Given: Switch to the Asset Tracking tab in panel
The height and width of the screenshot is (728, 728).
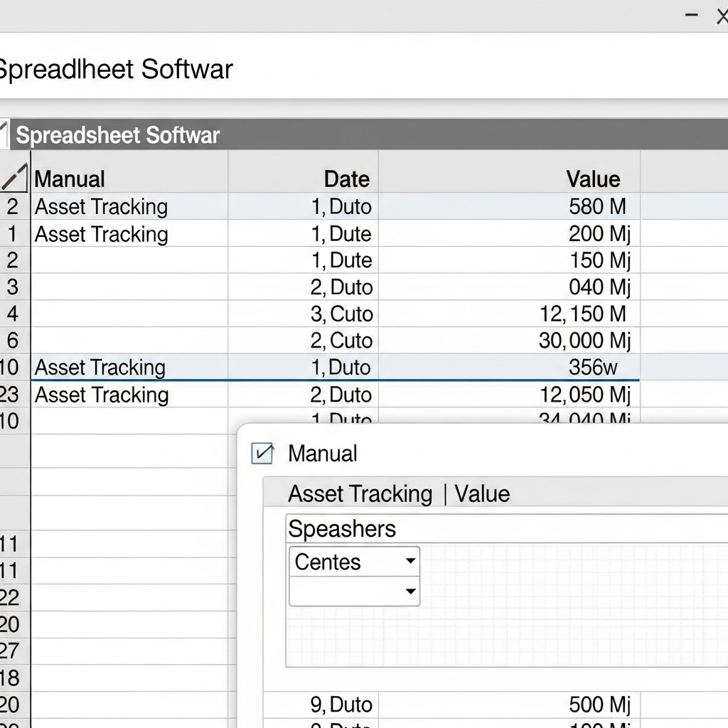Looking at the screenshot, I should pyautogui.click(x=360, y=493).
